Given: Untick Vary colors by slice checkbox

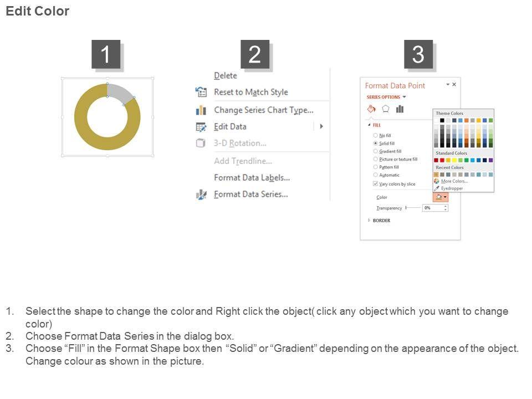Looking at the screenshot, I should tap(375, 183).
